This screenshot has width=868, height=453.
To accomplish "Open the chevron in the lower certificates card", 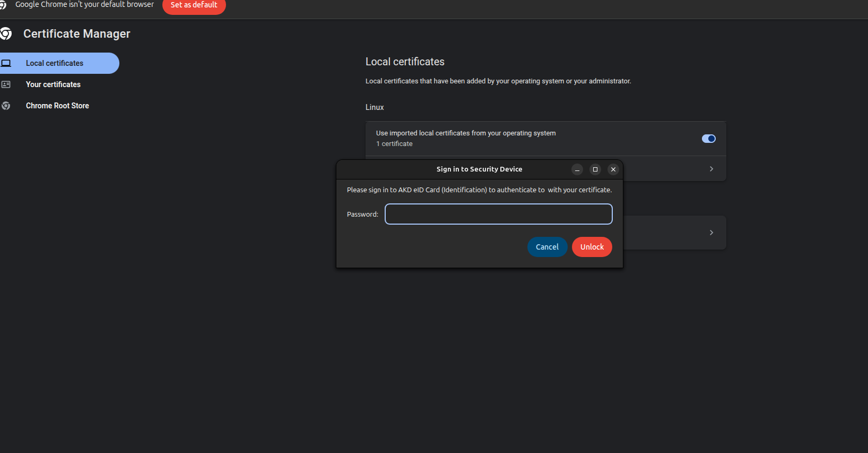I will point(711,233).
